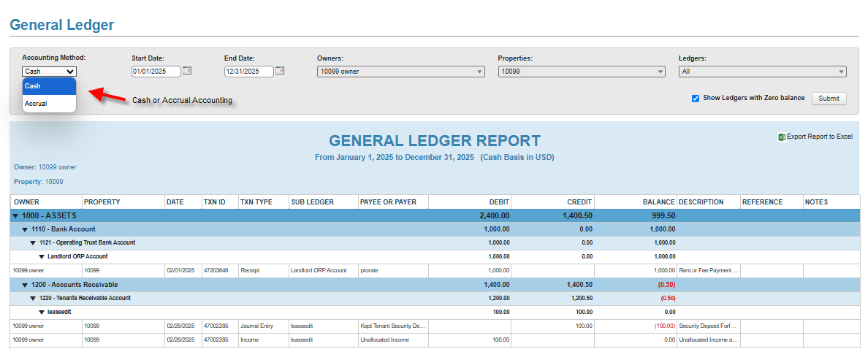868x349 pixels.
Task: Collapse 1121 - Operating Trust Bank Account
Action: (x=33, y=242)
